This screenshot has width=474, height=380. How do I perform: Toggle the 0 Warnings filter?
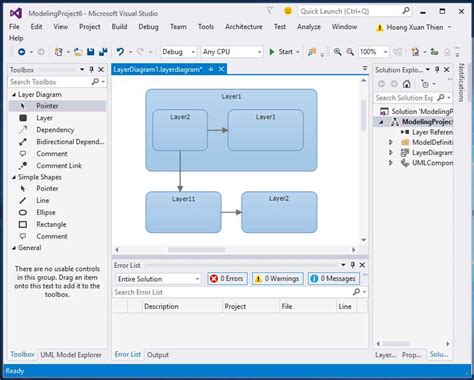coord(277,279)
